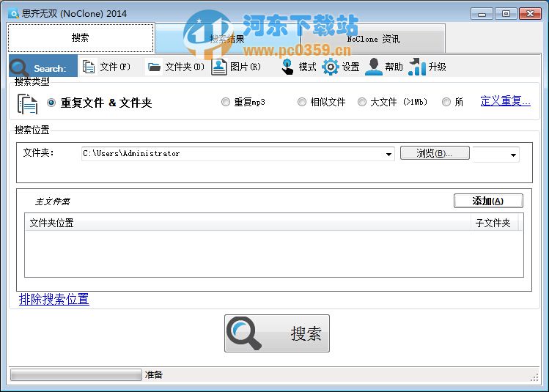Switch to the NoClone 资讯 tab
The height and width of the screenshot is (392, 549).
point(373,39)
